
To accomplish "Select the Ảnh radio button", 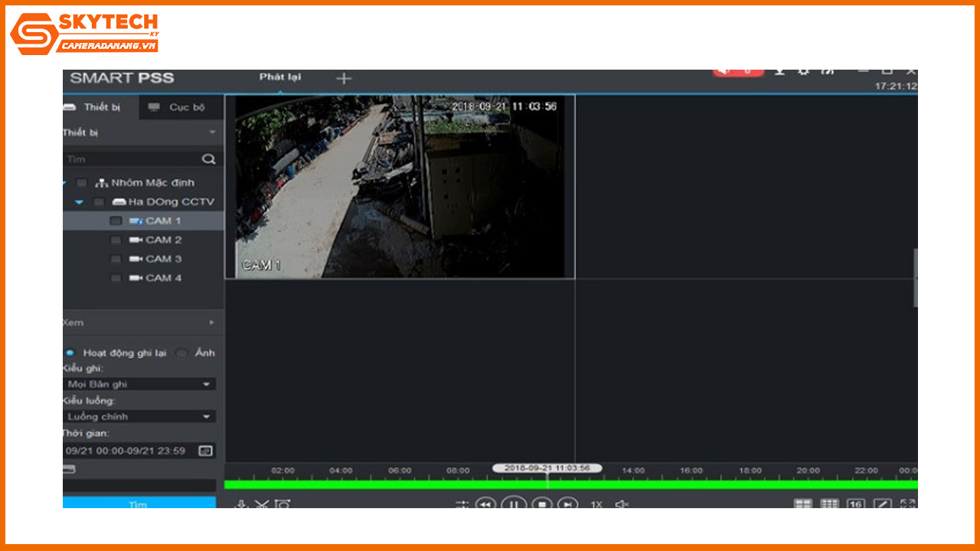I will (x=181, y=353).
